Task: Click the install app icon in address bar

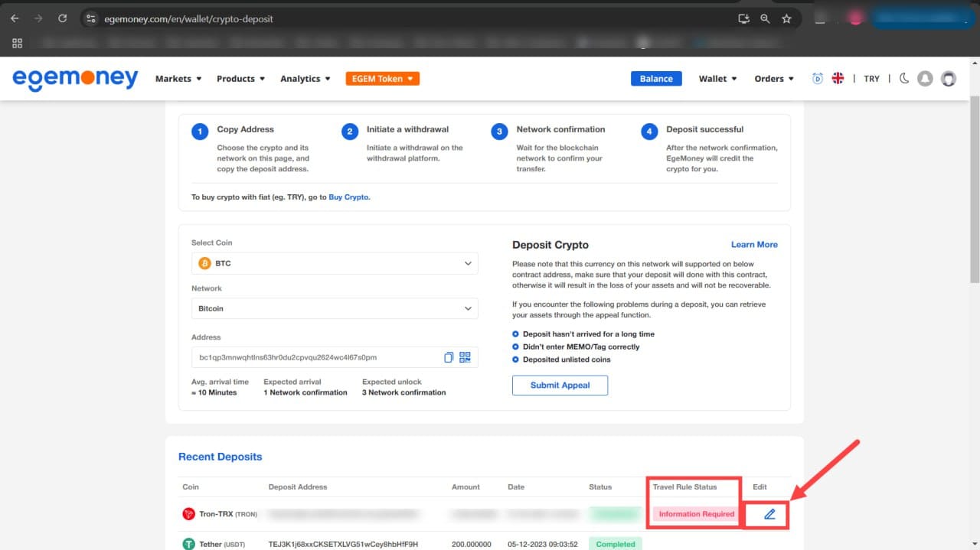Action: click(743, 18)
